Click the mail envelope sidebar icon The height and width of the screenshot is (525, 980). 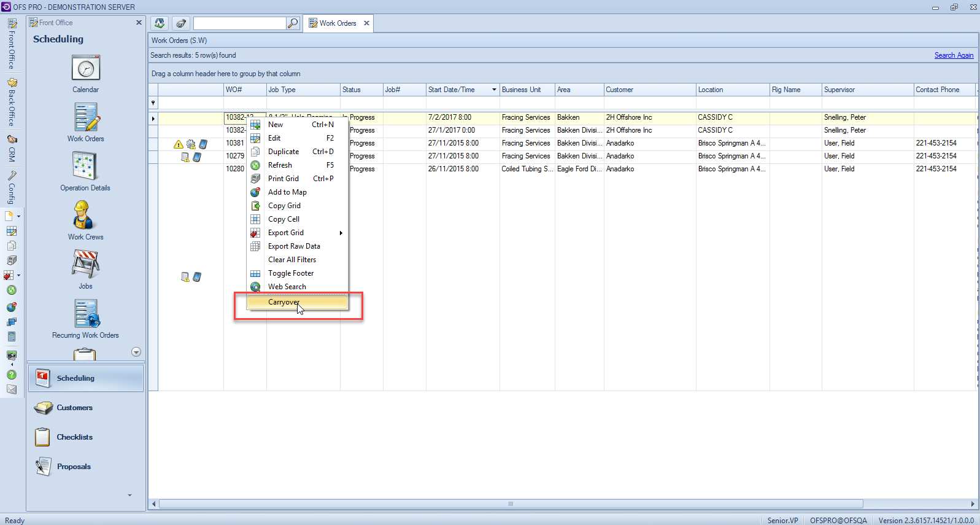coord(12,389)
